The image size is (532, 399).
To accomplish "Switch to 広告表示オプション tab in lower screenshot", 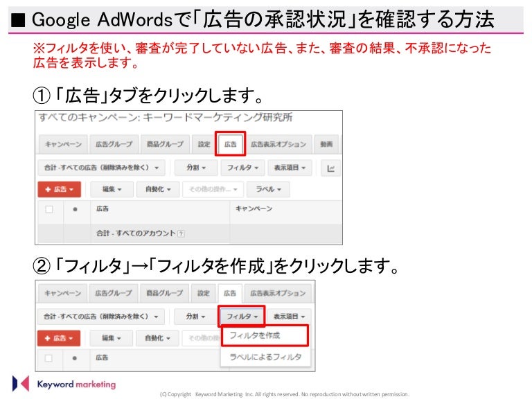I will [x=278, y=294].
